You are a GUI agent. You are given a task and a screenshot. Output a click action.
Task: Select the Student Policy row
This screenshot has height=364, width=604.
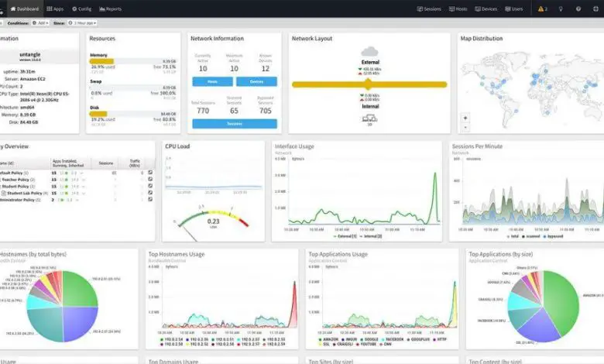(x=77, y=186)
